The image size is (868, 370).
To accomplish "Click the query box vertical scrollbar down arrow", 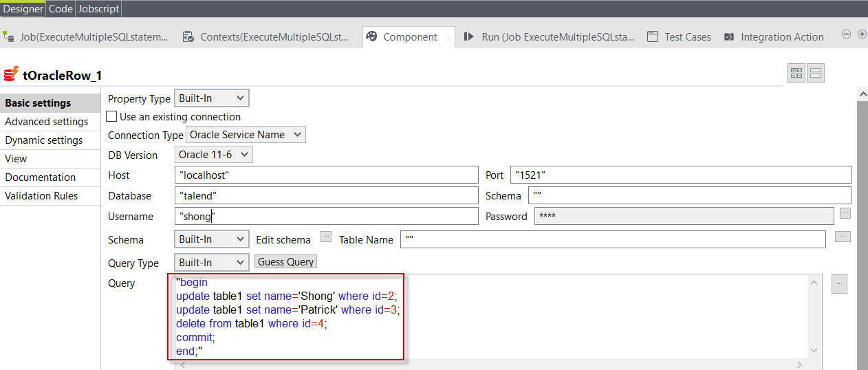I will tap(814, 350).
